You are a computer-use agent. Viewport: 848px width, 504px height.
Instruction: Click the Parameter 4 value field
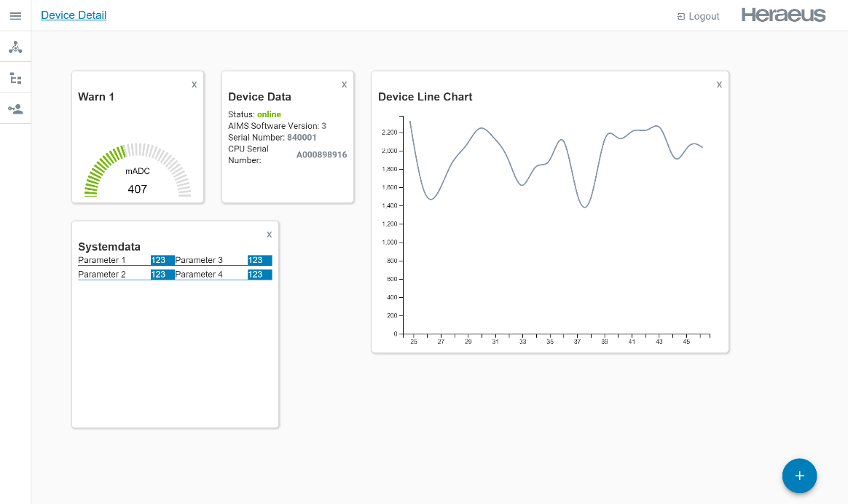click(259, 275)
